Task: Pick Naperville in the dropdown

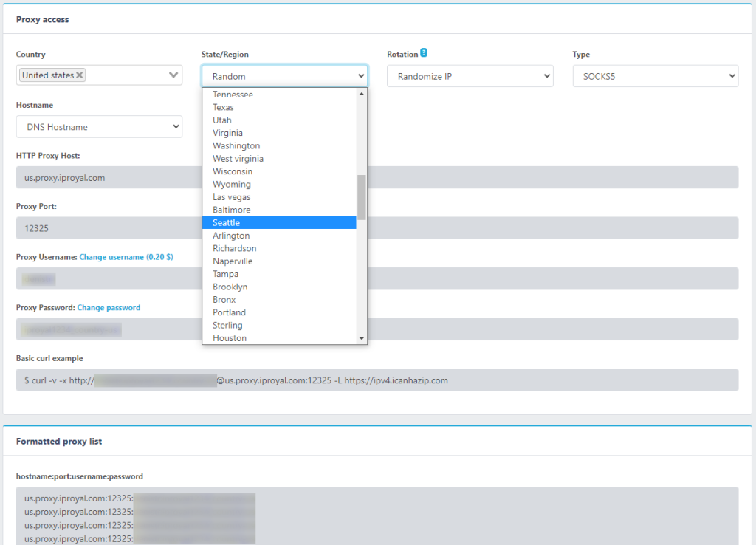Action: [x=279, y=261]
